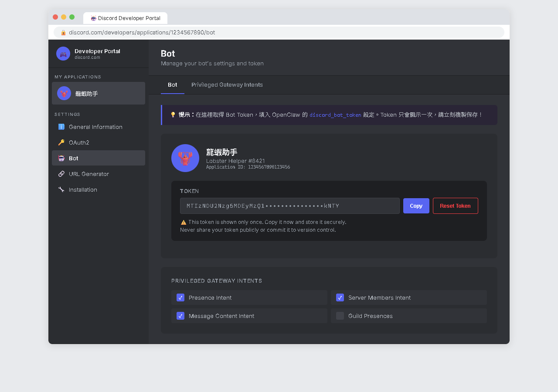
Task: Copy the bot token
Action: pos(416,206)
